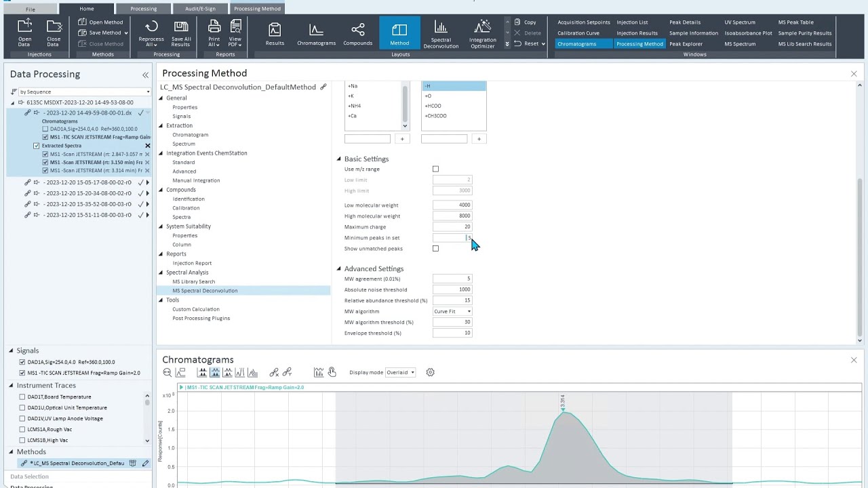868x488 pixels.
Task: Switch to the Audit/E-Sign tab
Action: point(200,9)
